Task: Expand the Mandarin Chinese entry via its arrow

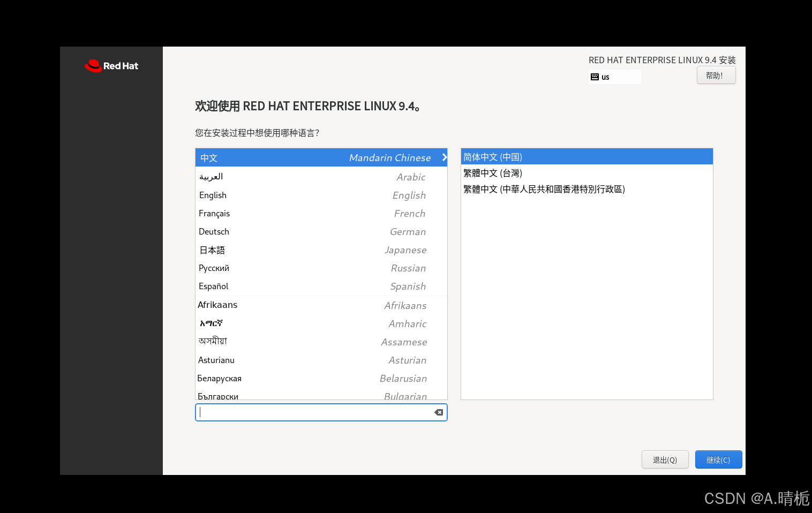Action: pyautogui.click(x=444, y=157)
